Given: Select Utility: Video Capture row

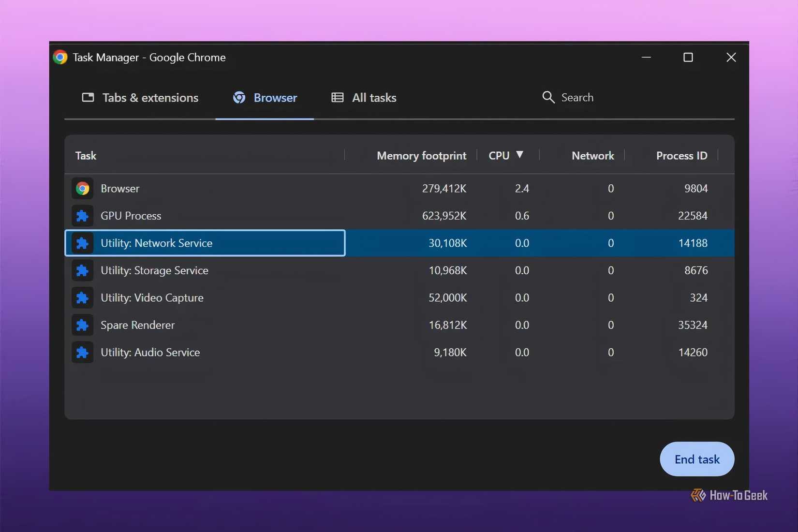Looking at the screenshot, I should point(399,297).
